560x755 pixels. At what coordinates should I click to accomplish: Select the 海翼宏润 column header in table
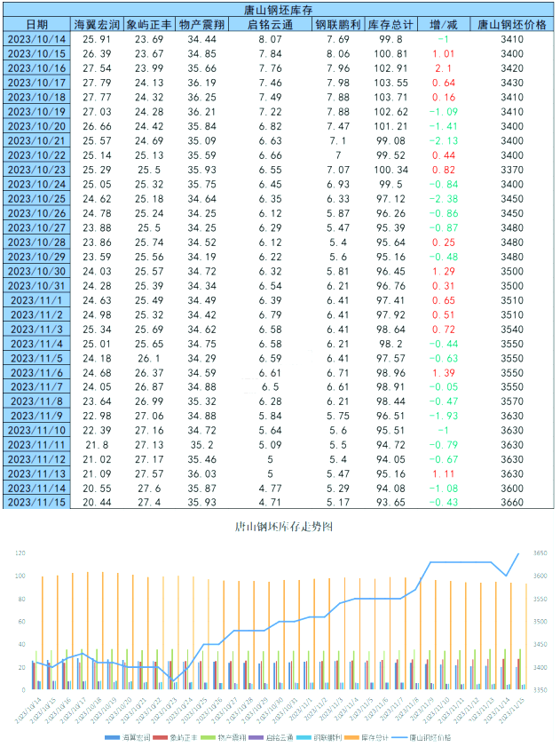(97, 25)
